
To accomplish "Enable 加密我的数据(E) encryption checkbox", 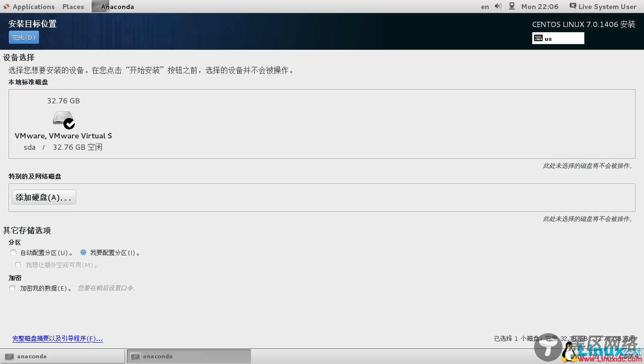I will 12,288.
